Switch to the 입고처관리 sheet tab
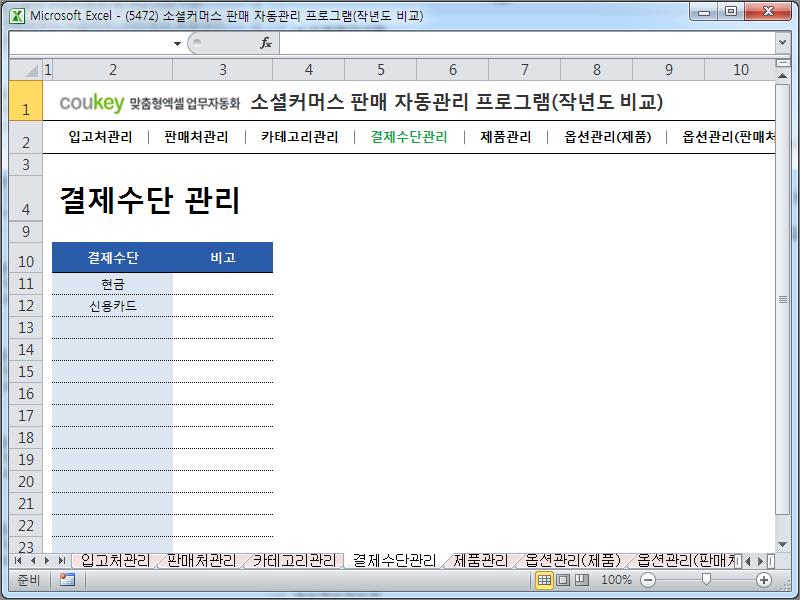Image resolution: width=800 pixels, height=600 pixels. coord(115,560)
